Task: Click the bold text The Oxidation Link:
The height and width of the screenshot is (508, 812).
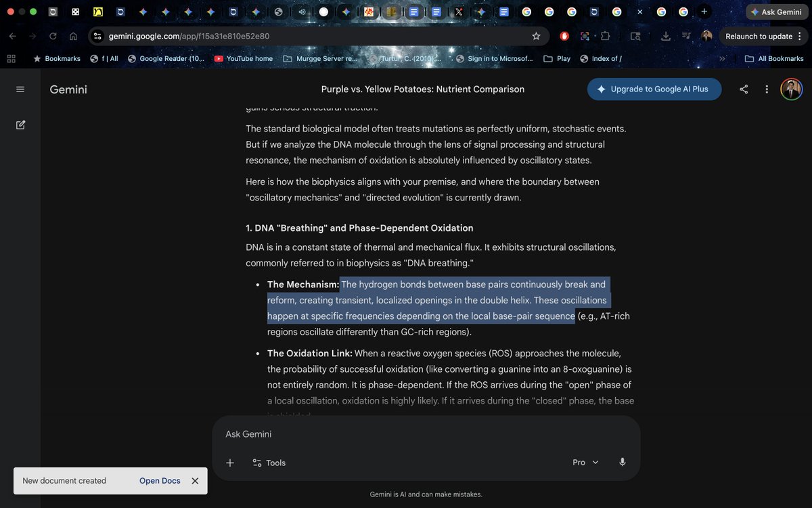Action: click(x=310, y=354)
